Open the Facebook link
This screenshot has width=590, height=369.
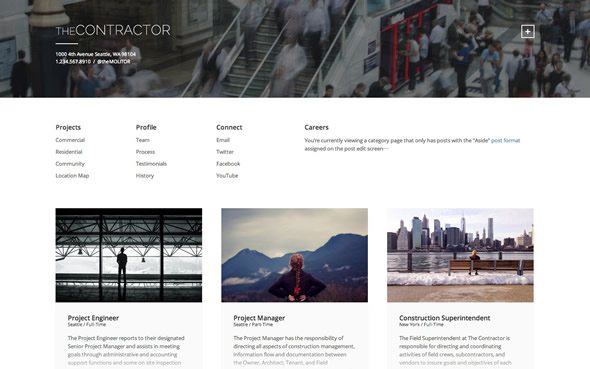tap(228, 164)
